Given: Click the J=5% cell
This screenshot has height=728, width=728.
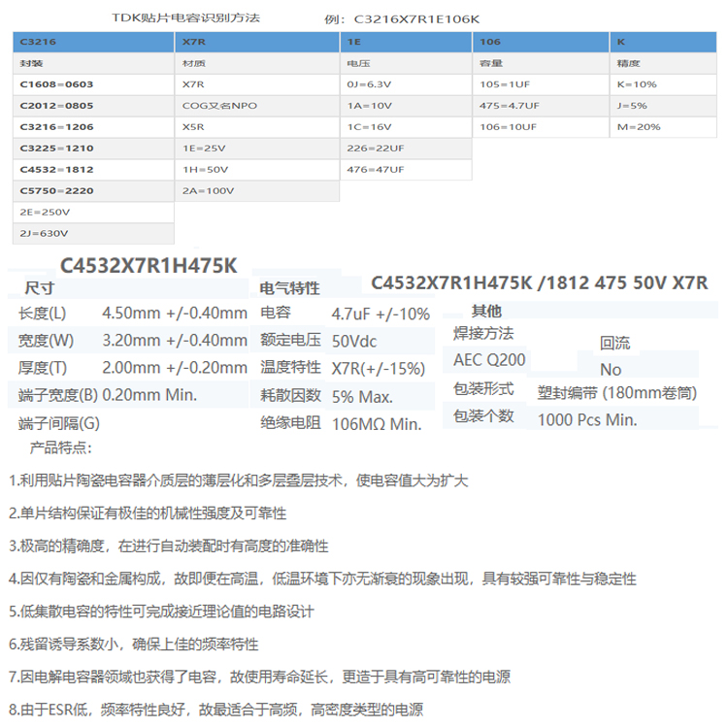Looking at the screenshot, I should (664, 106).
